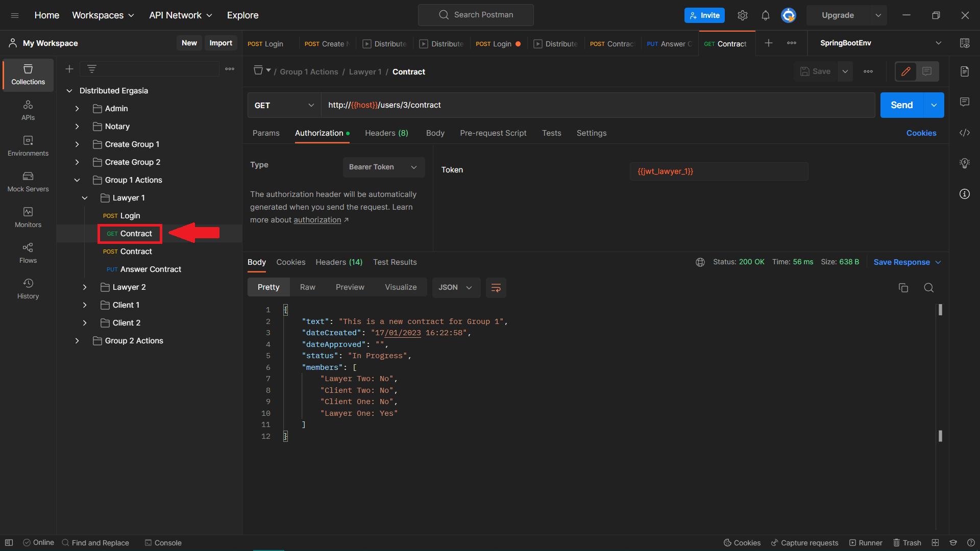This screenshot has width=980, height=551.
Task: Open the SpringBootEnv environment dropdown
Action: coord(880,43)
